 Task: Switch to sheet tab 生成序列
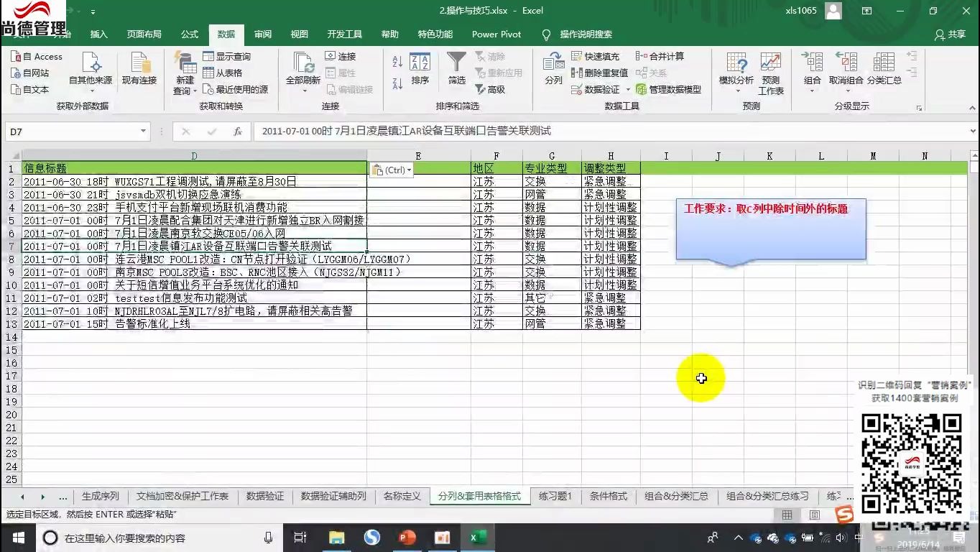tap(101, 497)
